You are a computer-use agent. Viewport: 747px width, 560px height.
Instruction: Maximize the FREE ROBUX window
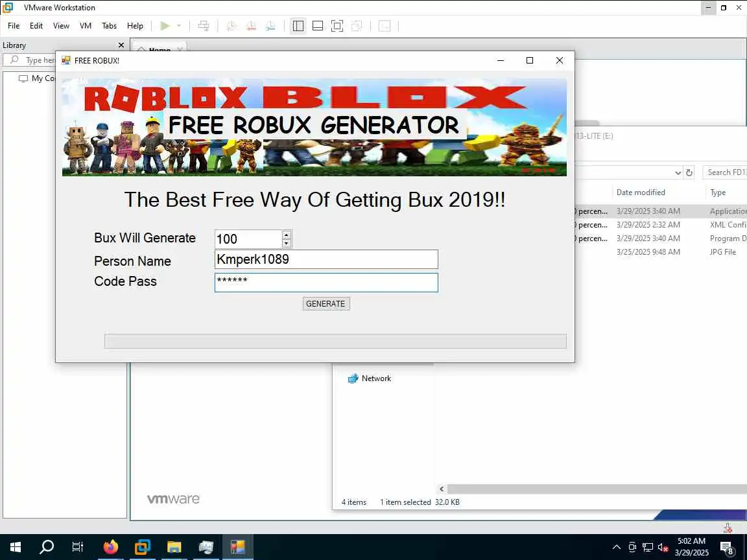pos(530,60)
